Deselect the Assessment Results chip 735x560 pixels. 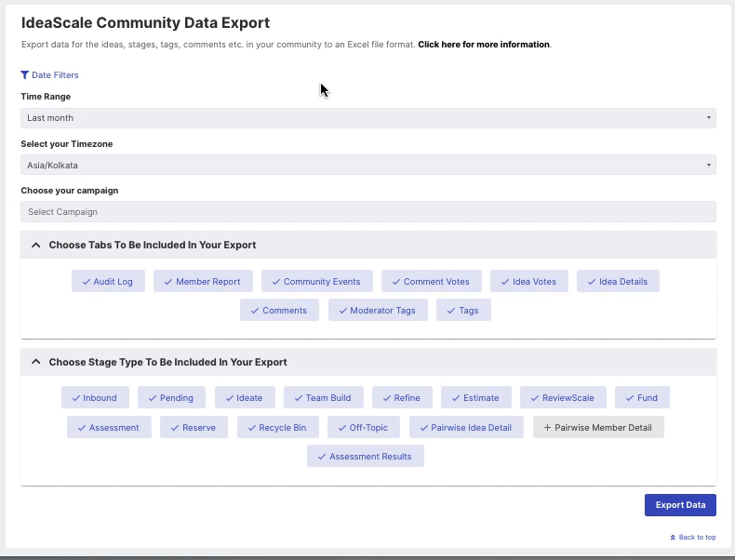point(366,456)
